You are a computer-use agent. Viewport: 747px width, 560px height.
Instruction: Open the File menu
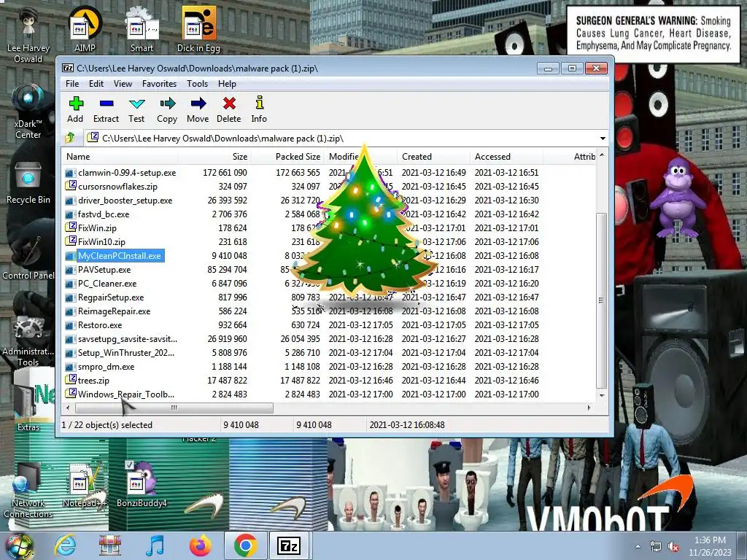tap(72, 84)
